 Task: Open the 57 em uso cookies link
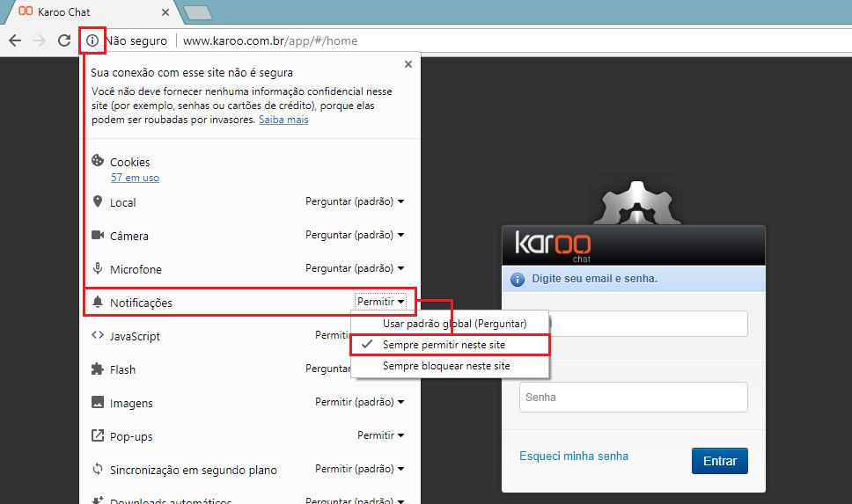[x=135, y=178]
